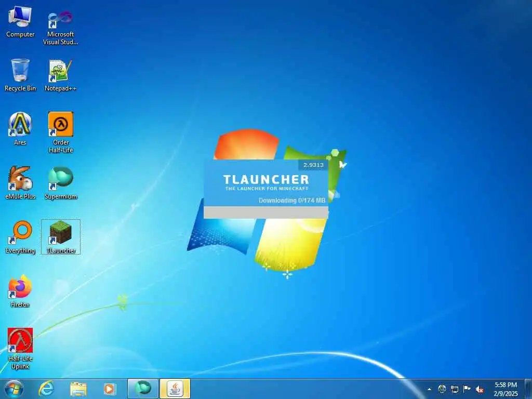Click the muted volume tray icon

coord(480,389)
